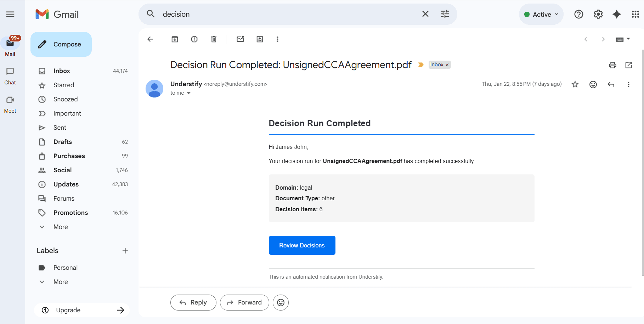644x324 pixels.
Task: Open the email in a new window
Action: [x=629, y=65]
